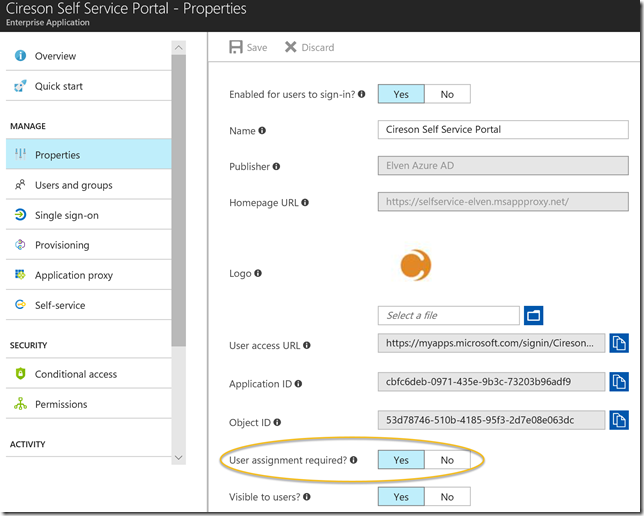
Task: Click info icon beside Name label
Action: point(262,130)
